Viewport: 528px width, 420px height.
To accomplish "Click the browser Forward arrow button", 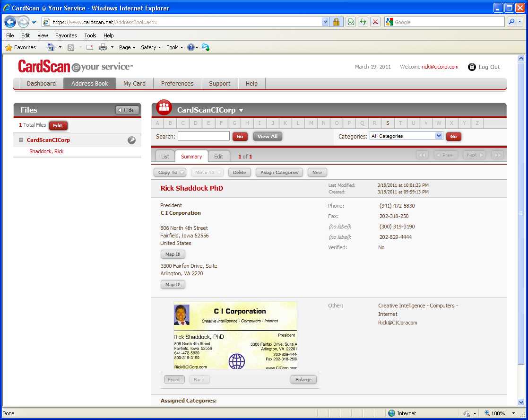I will click(x=23, y=22).
